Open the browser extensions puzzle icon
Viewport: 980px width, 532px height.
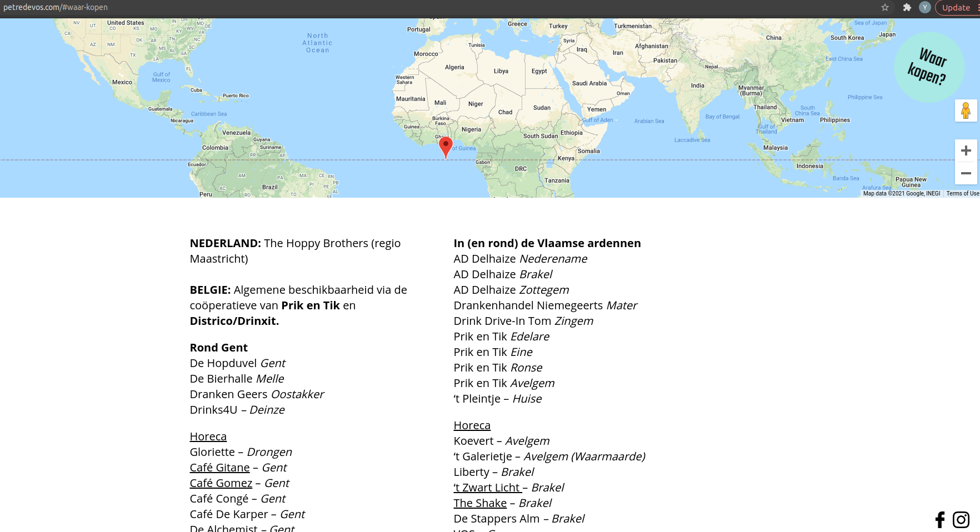click(x=907, y=7)
